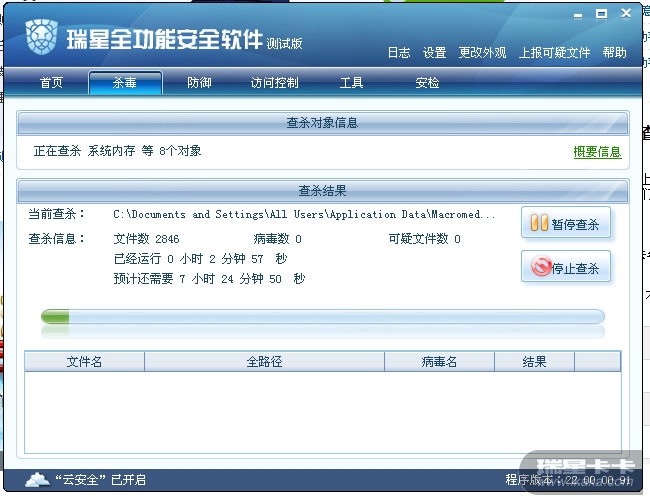Click the current scan path text

(x=304, y=214)
